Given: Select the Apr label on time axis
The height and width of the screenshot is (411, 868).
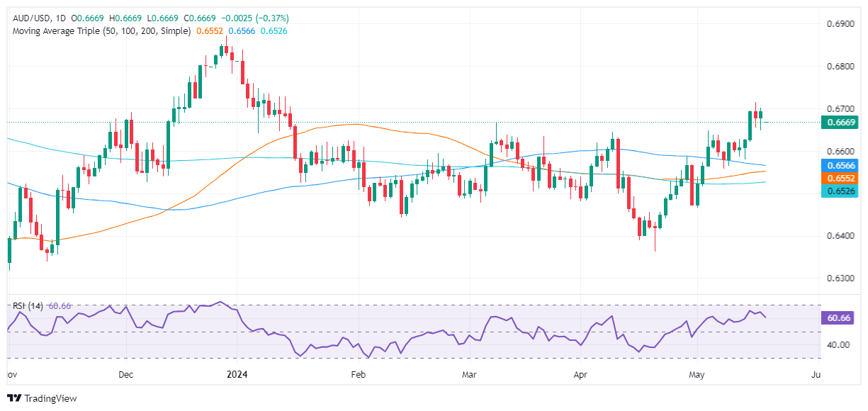Looking at the screenshot, I should (x=582, y=373).
